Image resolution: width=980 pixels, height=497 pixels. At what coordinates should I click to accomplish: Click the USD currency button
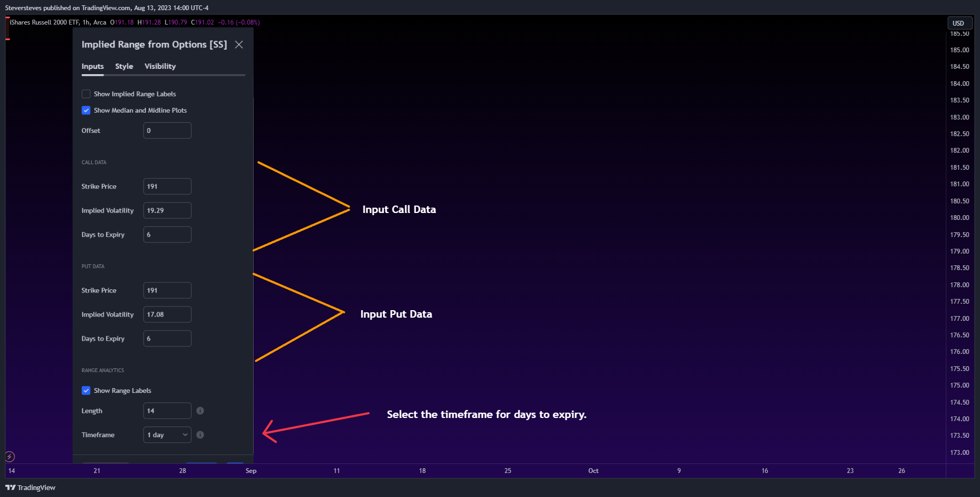click(959, 23)
